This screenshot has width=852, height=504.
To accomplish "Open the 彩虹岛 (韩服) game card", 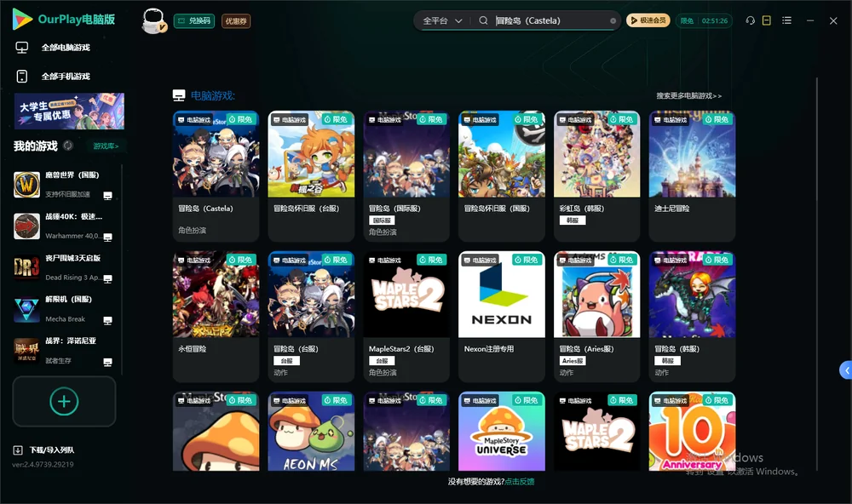I will coord(596,176).
